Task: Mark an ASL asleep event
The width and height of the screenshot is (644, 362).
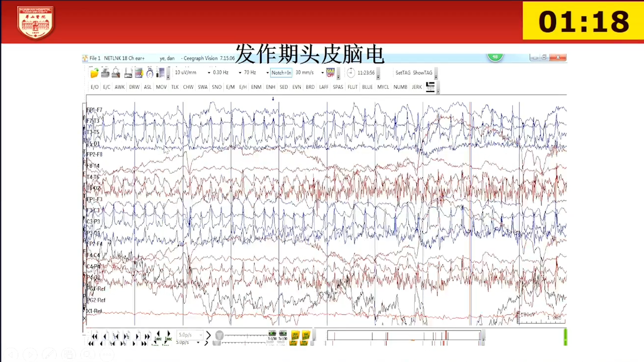Action: pos(148,87)
